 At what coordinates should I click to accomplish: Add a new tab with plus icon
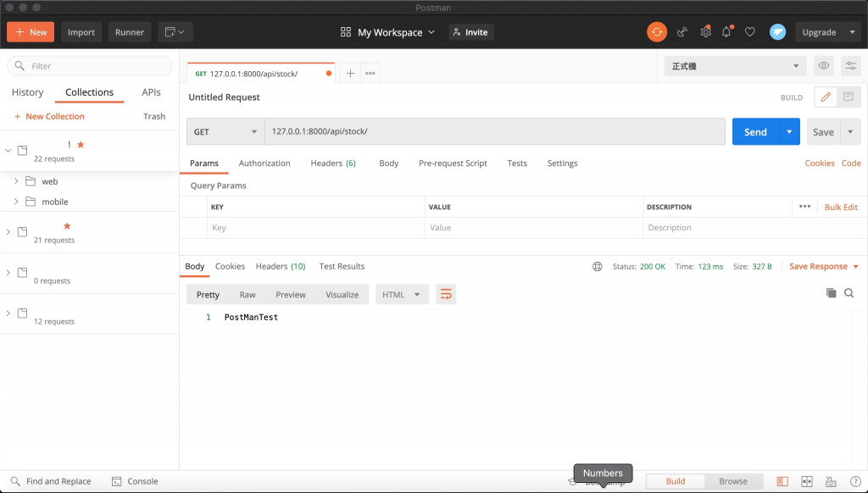[350, 73]
